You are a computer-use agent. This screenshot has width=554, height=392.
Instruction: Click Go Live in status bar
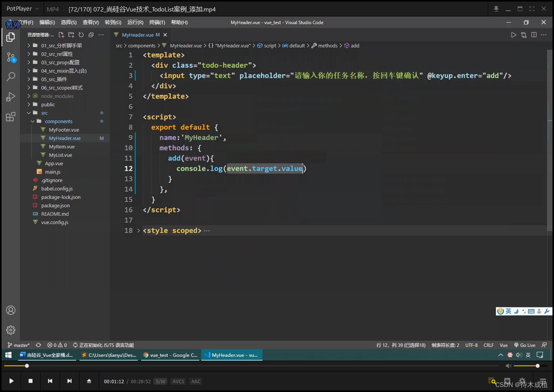pyautogui.click(x=525, y=345)
